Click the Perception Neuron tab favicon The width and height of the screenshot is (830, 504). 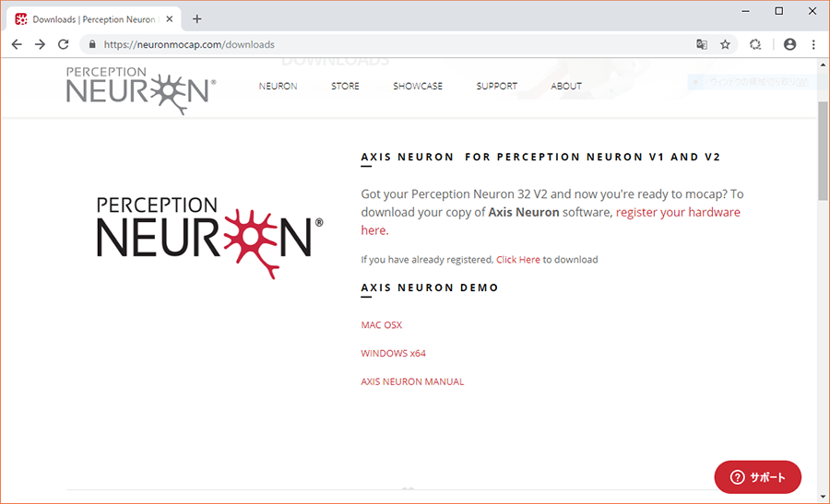click(x=21, y=19)
